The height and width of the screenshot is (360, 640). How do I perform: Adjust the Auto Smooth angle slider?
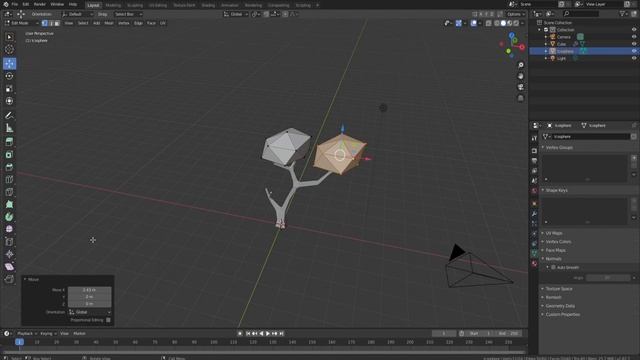pyautogui.click(x=608, y=278)
